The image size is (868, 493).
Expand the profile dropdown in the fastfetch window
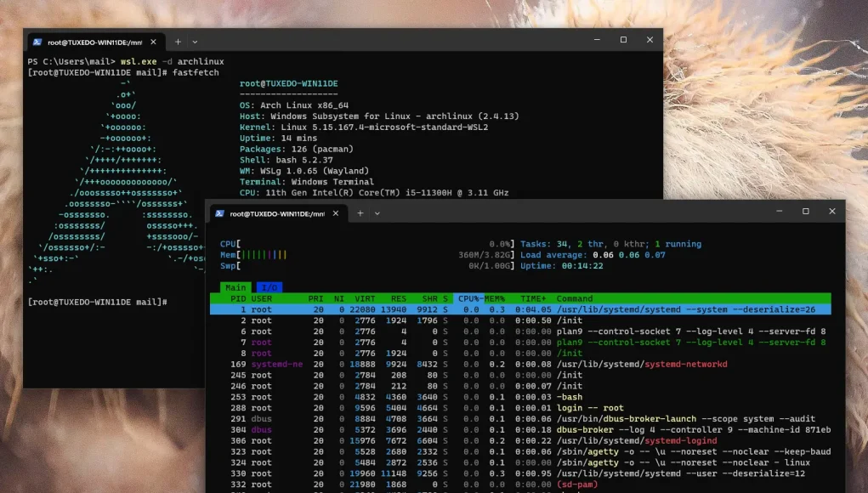click(x=195, y=42)
